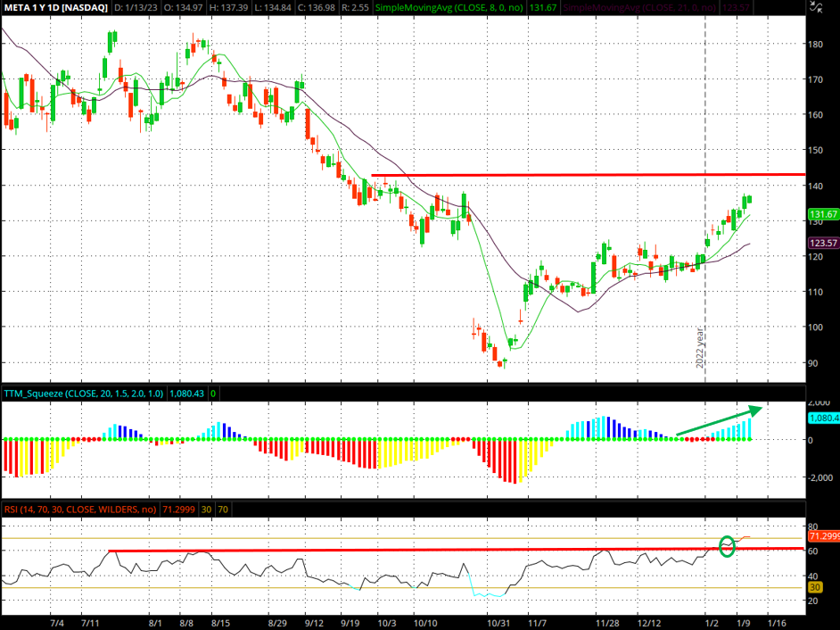Screen dimensions: 840x630
Task: Click the 9/19 date axis label
Action: 350,623
